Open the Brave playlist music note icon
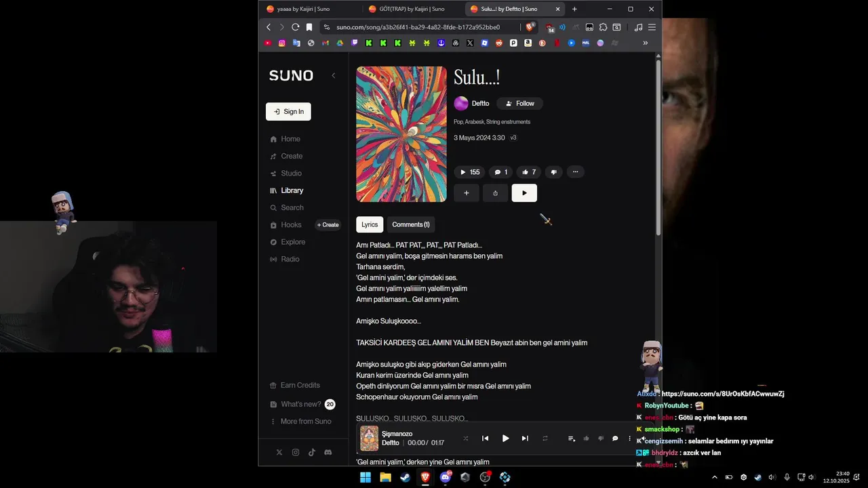Screen dimensions: 868x488 click(x=638, y=27)
